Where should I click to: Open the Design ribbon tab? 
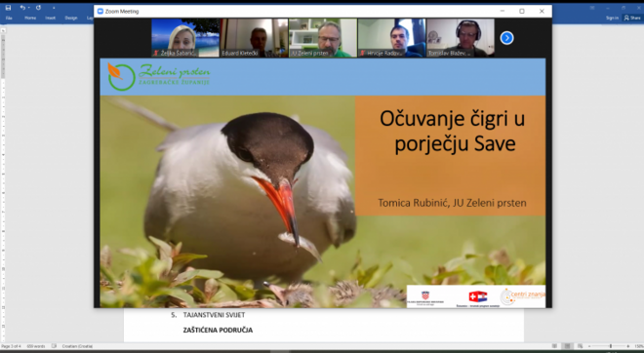pyautogui.click(x=71, y=19)
